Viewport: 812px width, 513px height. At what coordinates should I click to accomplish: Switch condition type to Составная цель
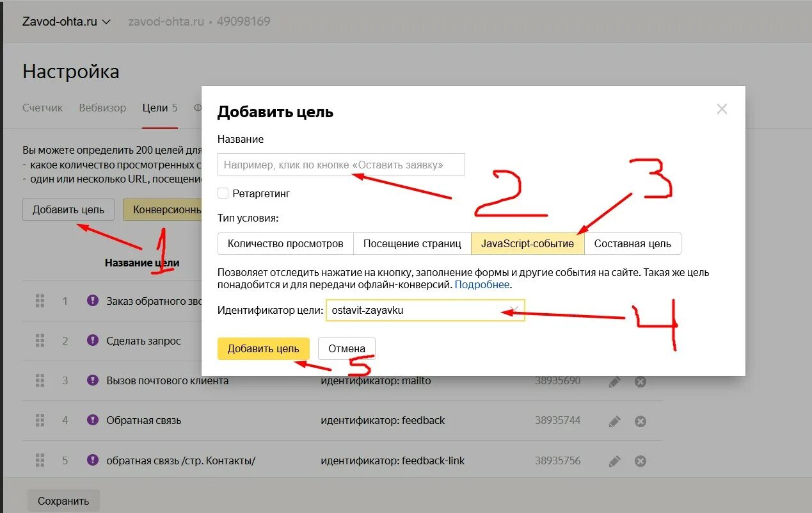pyautogui.click(x=633, y=243)
